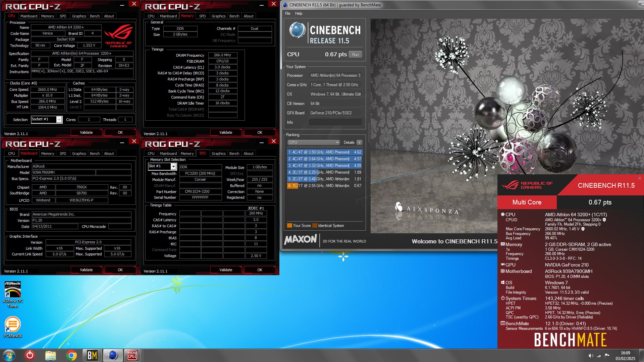Image resolution: width=644 pixels, height=362 pixels.
Task: Open the Windows Start menu orb
Action: pyautogui.click(x=9, y=355)
